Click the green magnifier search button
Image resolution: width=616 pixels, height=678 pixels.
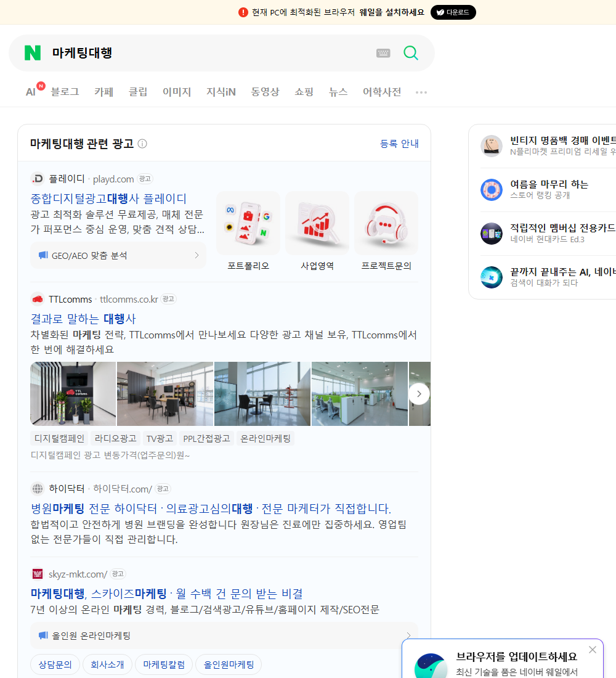411,53
